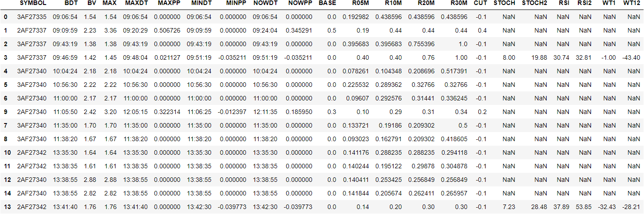Image resolution: width=644 pixels, height=214 pixels.
Task: Select the R30M value 0.294118
Action: coord(455,152)
